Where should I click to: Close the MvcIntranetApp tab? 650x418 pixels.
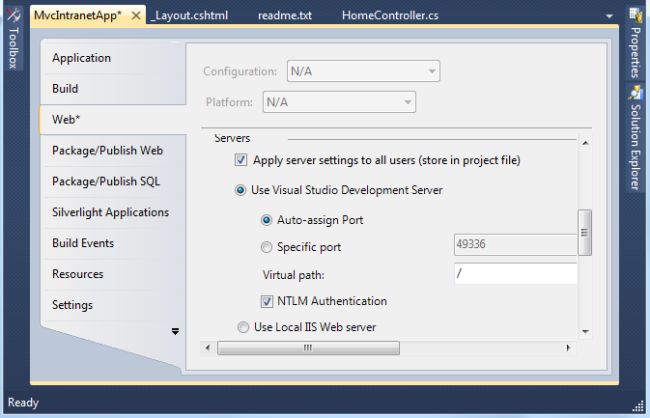(x=137, y=16)
